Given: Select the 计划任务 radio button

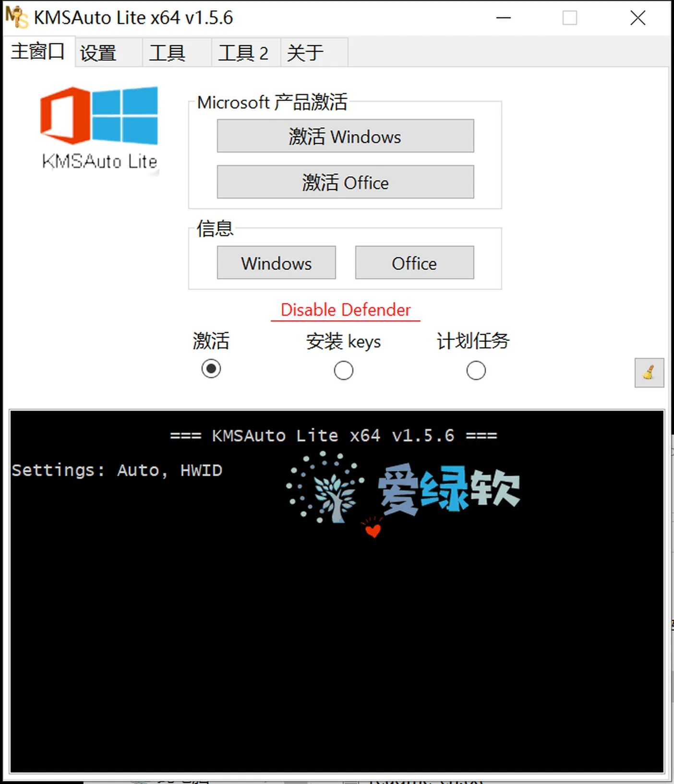Looking at the screenshot, I should (x=476, y=370).
